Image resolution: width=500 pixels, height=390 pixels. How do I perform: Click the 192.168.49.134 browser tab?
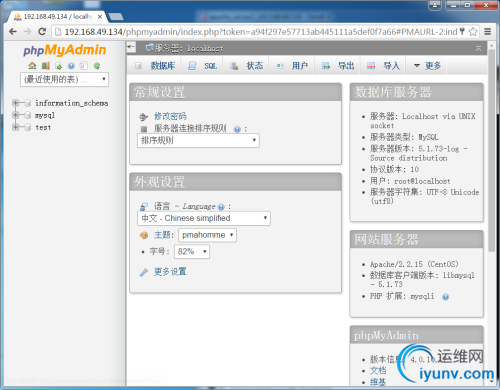pyautogui.click(x=57, y=16)
